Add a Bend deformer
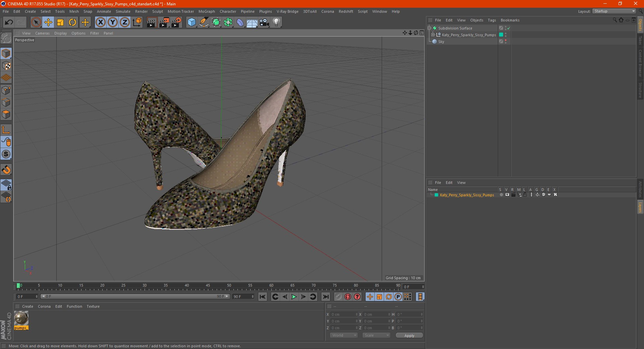644x349 pixels. 240,22
